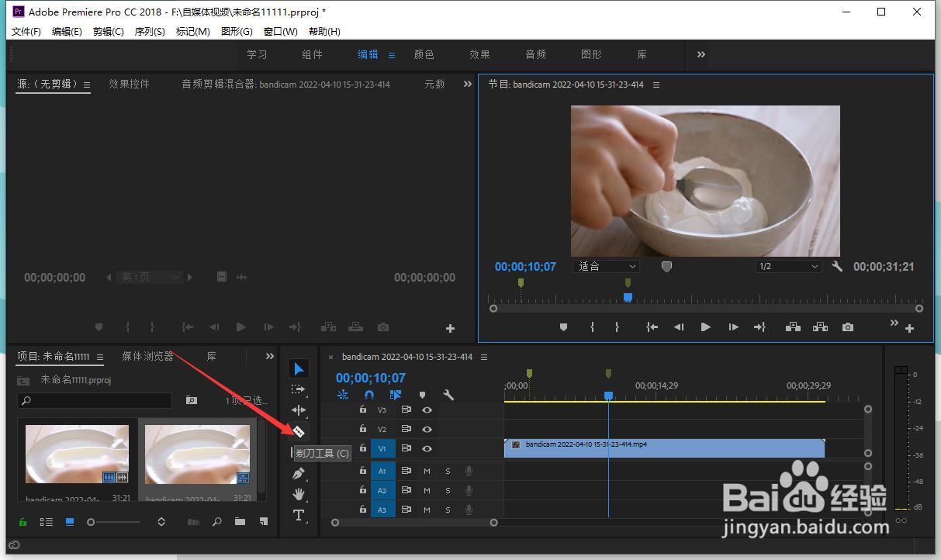Toggle lock on track V3
Viewport: 941px width, 560px height.
(362, 410)
